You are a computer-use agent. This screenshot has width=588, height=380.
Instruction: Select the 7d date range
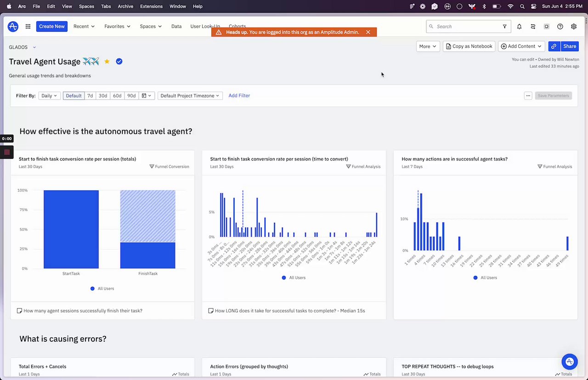click(90, 96)
